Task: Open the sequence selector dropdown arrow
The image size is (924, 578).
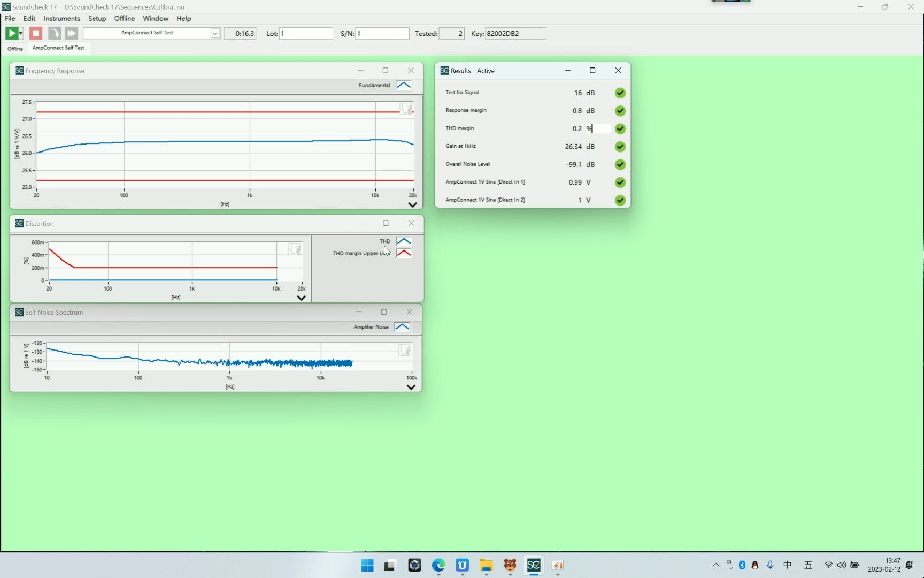Action: coord(215,33)
